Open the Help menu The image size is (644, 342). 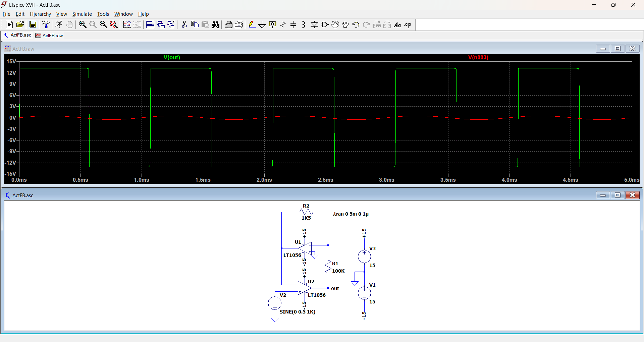coord(143,14)
